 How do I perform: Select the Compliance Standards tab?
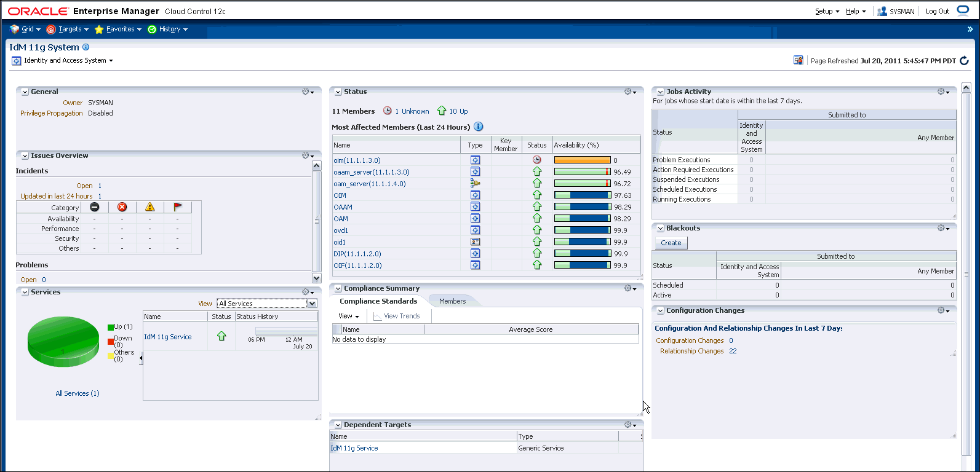tap(378, 301)
